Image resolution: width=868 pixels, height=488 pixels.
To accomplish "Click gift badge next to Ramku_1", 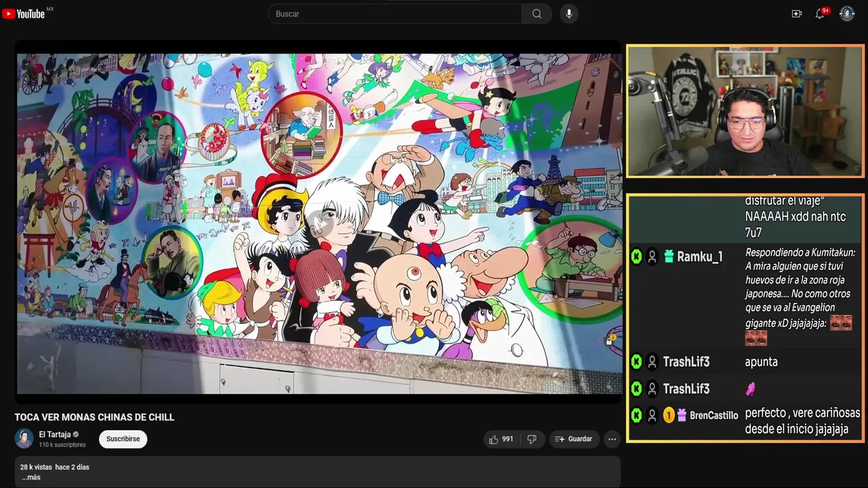I will click(669, 257).
